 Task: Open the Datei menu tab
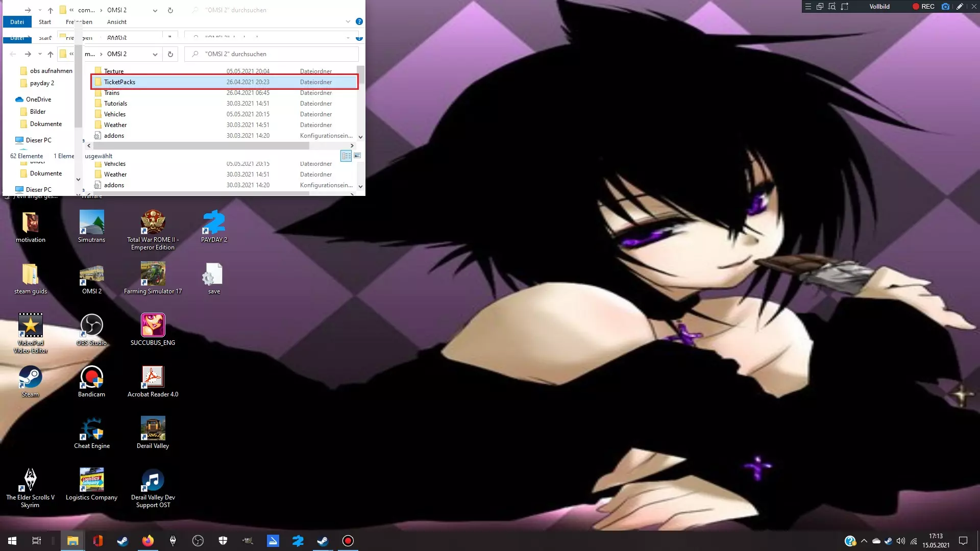tap(17, 22)
